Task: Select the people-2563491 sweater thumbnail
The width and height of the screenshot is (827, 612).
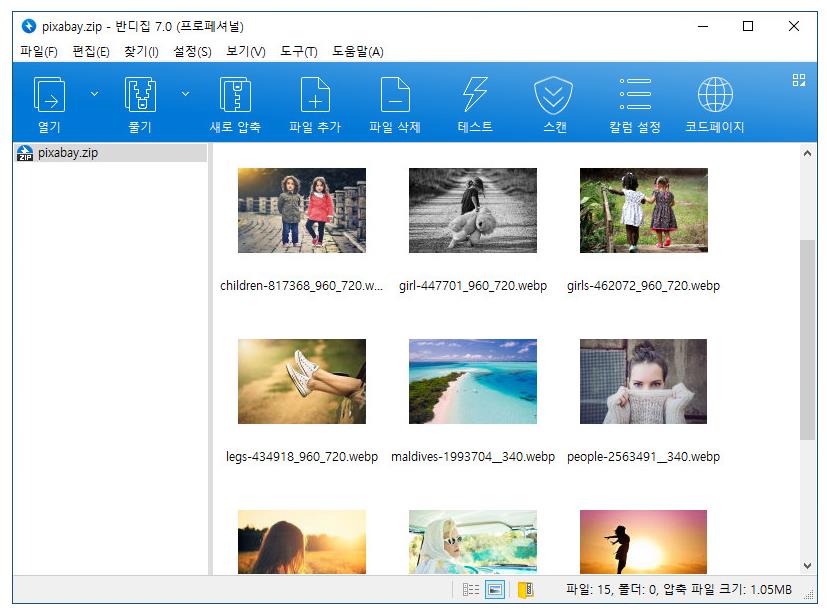Action: 643,381
